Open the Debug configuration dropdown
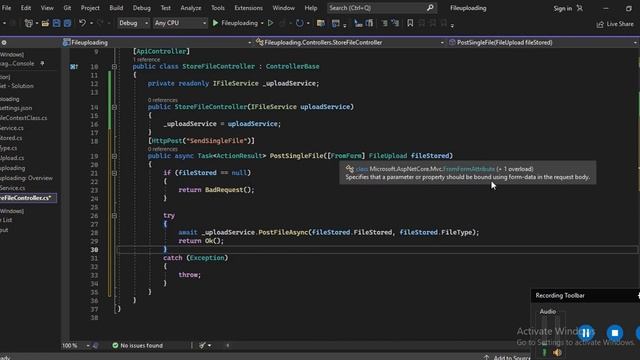The image size is (640, 360). click(133, 23)
